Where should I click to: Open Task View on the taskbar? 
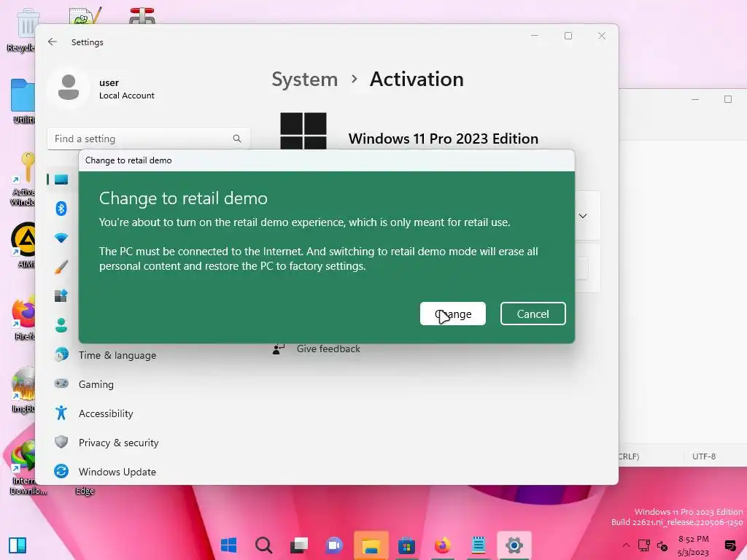point(299,545)
